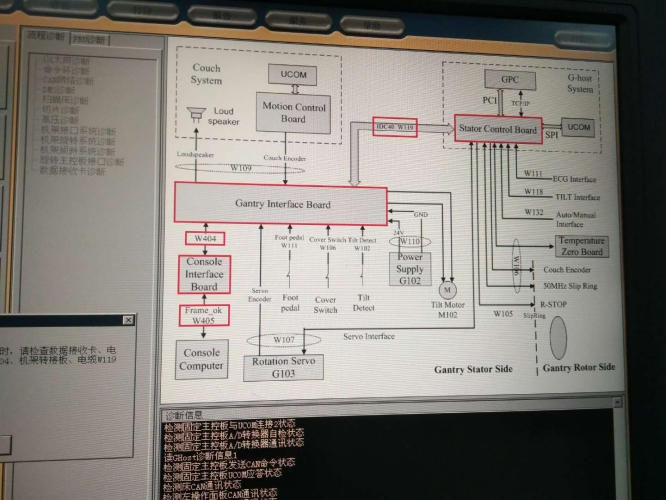Click the GPC block in G-host System

coord(510,78)
